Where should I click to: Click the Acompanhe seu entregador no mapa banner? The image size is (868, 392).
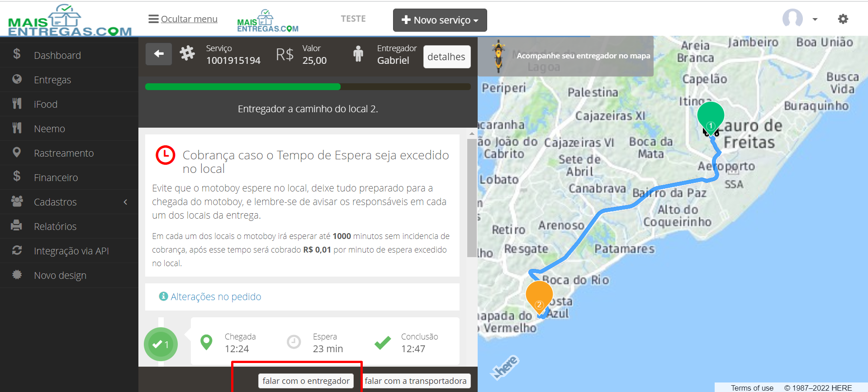(x=565, y=56)
